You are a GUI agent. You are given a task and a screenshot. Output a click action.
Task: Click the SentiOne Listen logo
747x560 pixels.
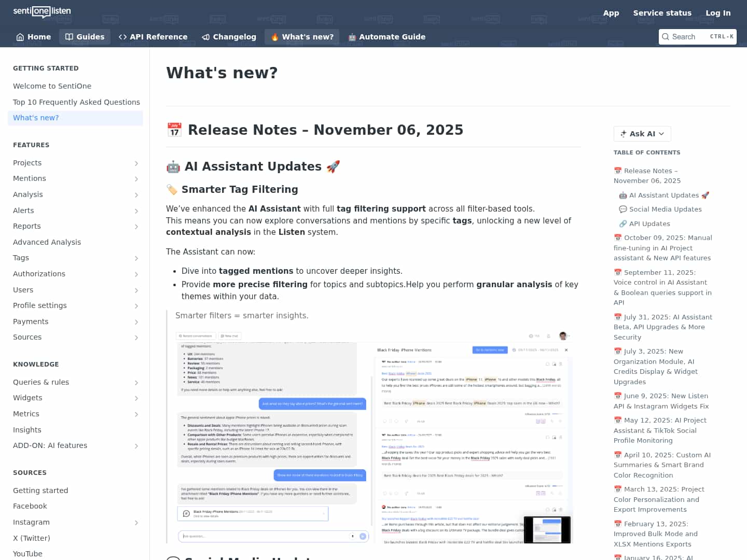click(x=41, y=12)
